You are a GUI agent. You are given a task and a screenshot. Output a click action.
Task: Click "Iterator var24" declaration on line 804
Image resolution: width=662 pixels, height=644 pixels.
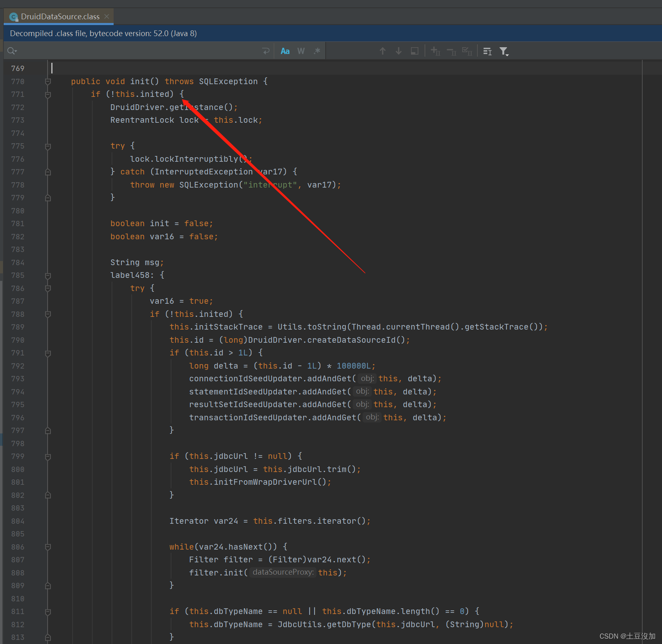coord(204,521)
